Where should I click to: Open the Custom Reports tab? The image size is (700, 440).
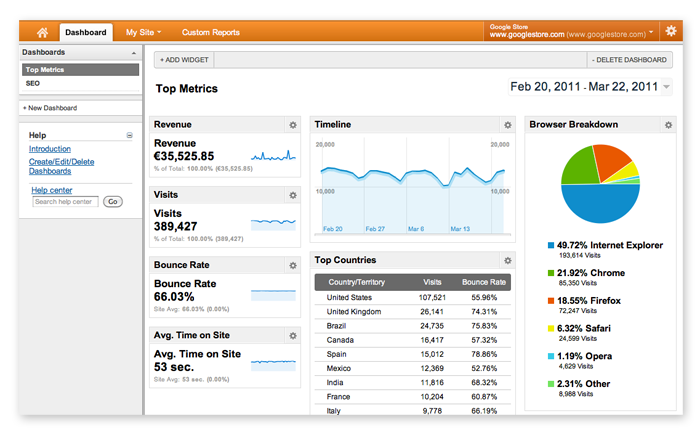click(211, 32)
